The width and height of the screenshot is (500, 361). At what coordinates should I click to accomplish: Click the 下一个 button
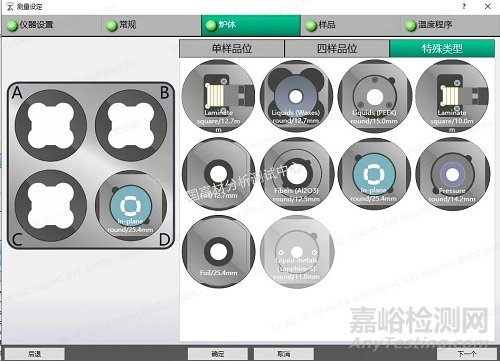[x=467, y=354]
